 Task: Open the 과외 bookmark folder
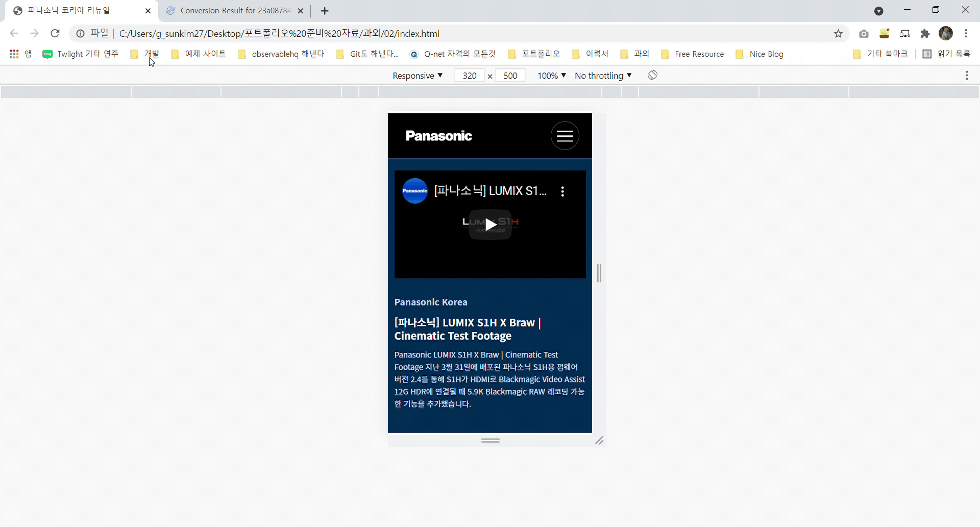[x=634, y=54]
